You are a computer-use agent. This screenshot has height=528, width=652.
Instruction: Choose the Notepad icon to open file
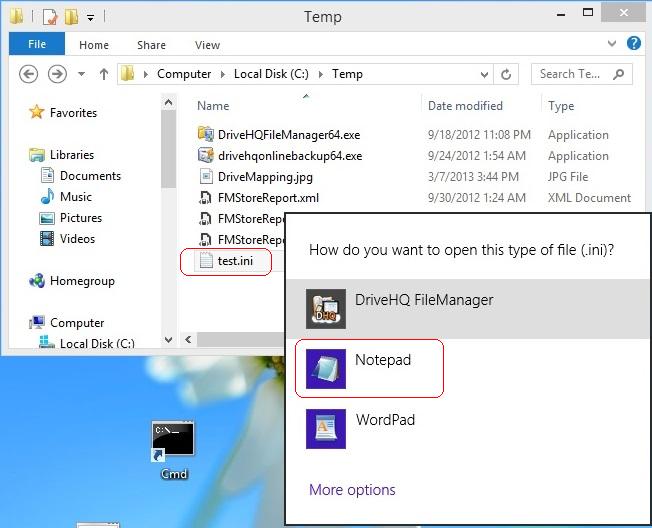coord(325,369)
